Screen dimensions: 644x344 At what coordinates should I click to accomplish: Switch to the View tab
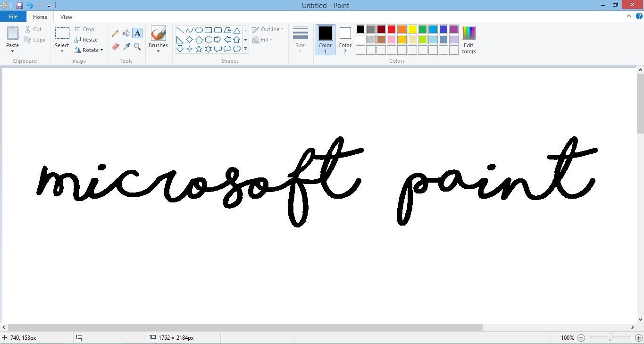[x=66, y=17]
